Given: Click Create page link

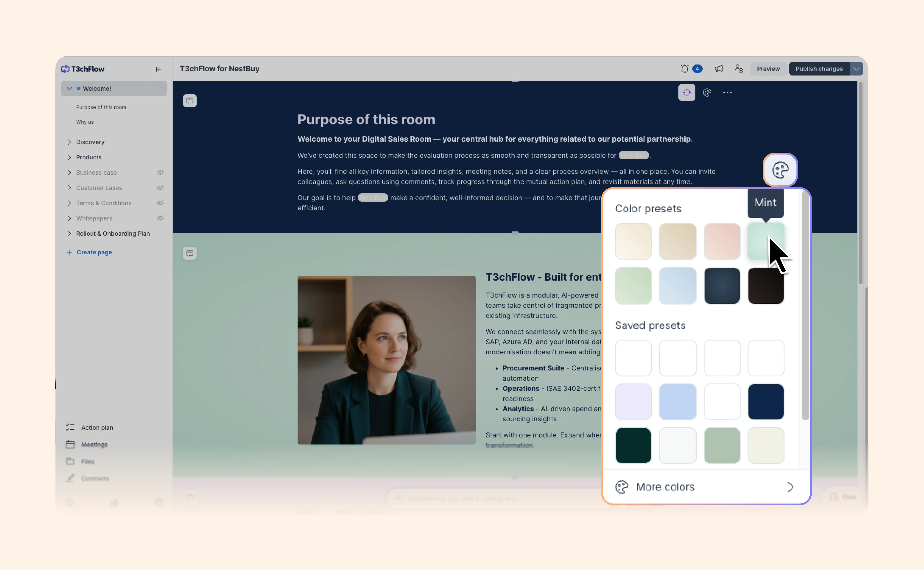Looking at the screenshot, I should point(94,252).
